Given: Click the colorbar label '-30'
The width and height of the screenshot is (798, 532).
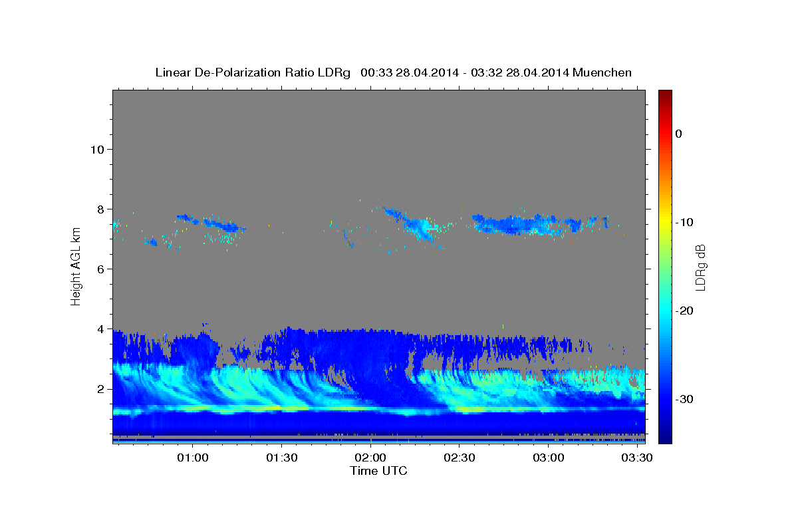Looking at the screenshot, I should pyautogui.click(x=684, y=399).
